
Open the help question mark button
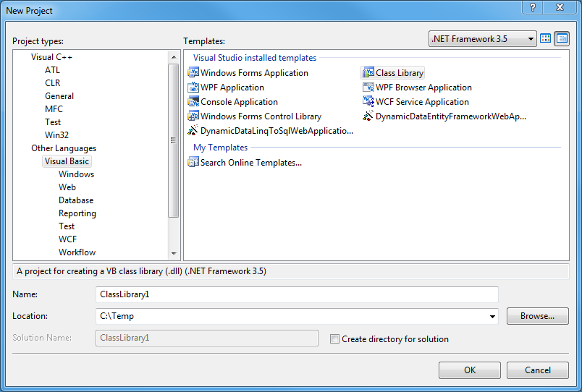tap(533, 7)
